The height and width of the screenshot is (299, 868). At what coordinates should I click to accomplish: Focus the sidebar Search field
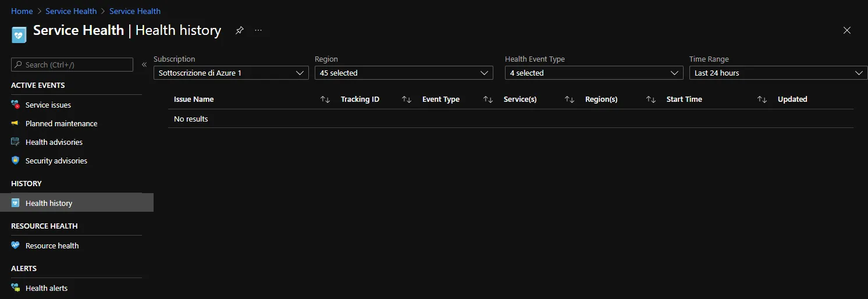[x=72, y=65]
